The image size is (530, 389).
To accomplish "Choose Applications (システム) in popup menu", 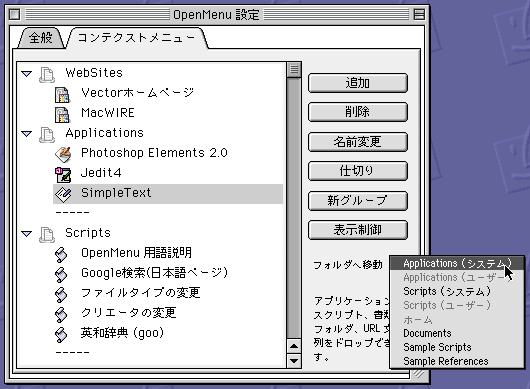I will (x=457, y=263).
